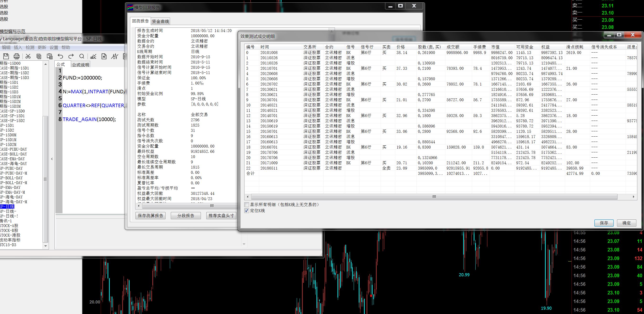Switch to the 资金曲线 tab
The image size is (644, 314).
coord(161,21)
